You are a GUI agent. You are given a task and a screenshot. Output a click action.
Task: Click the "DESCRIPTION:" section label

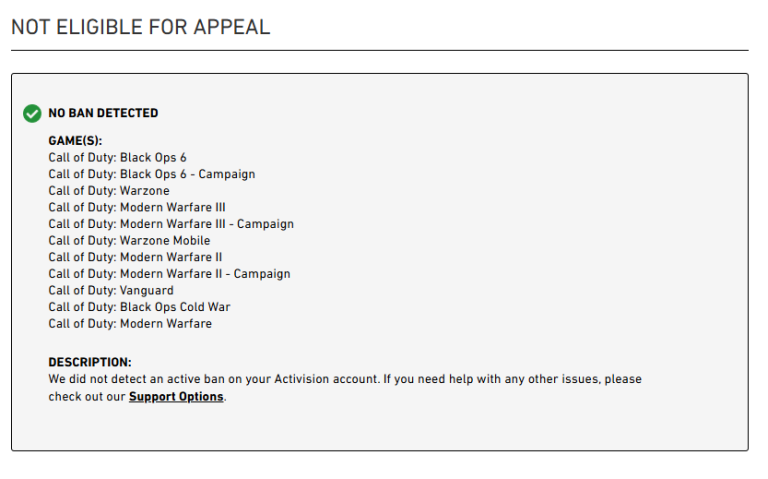pos(90,362)
